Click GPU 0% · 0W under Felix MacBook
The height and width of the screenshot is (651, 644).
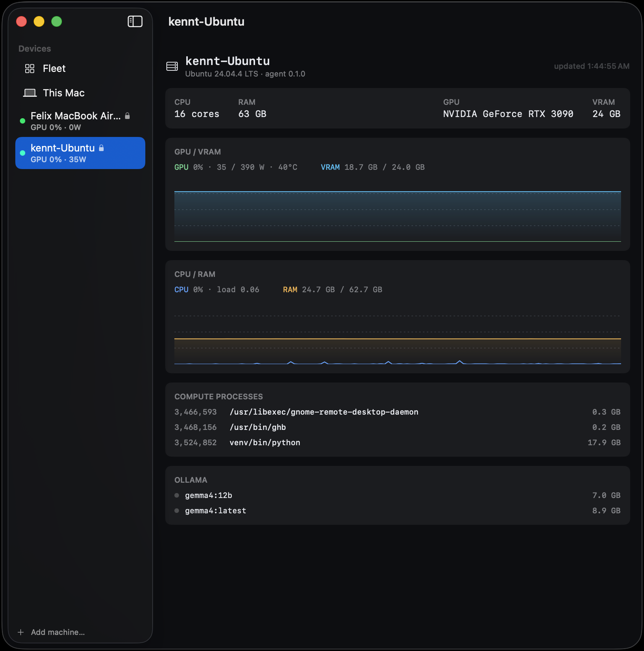56,127
